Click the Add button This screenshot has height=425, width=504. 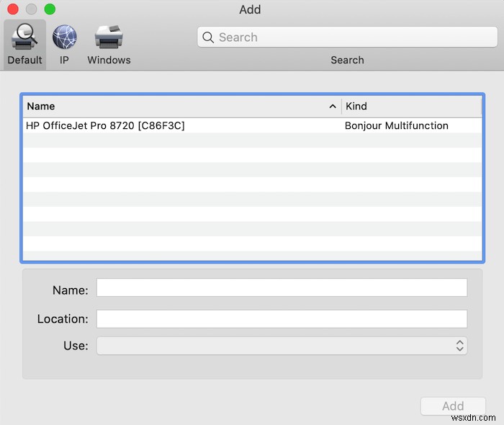point(453,406)
